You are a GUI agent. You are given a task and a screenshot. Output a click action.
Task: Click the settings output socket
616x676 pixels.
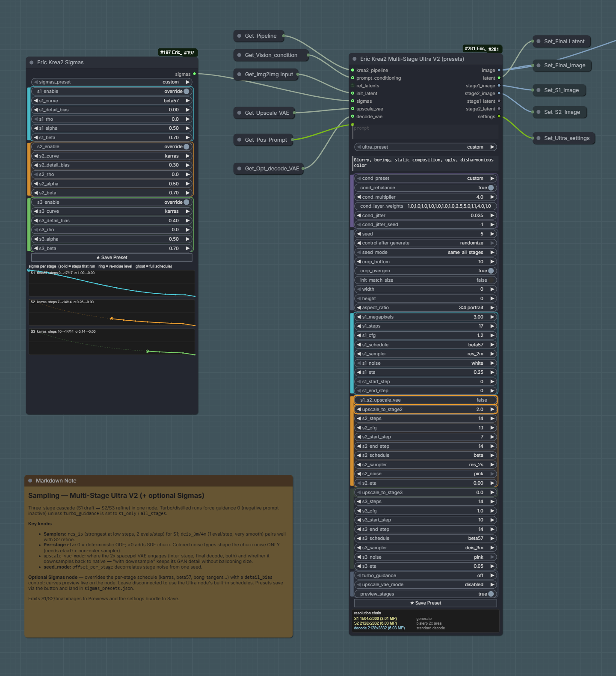(499, 116)
